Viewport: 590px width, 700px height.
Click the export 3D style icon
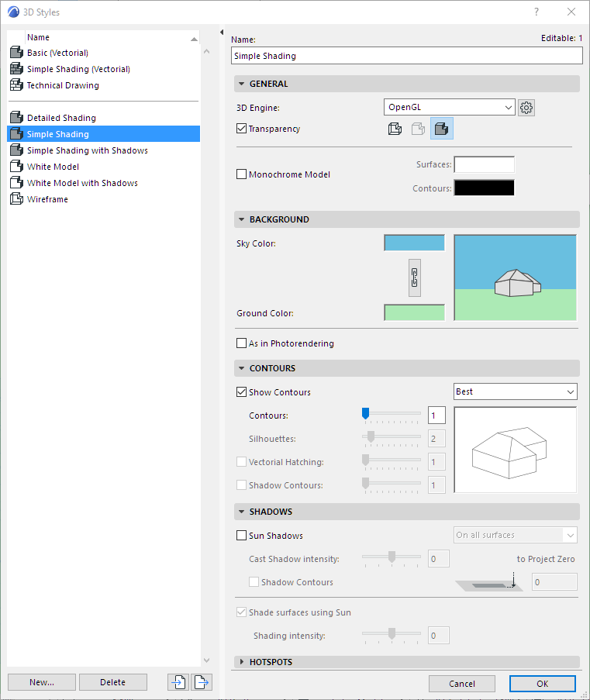click(x=202, y=682)
